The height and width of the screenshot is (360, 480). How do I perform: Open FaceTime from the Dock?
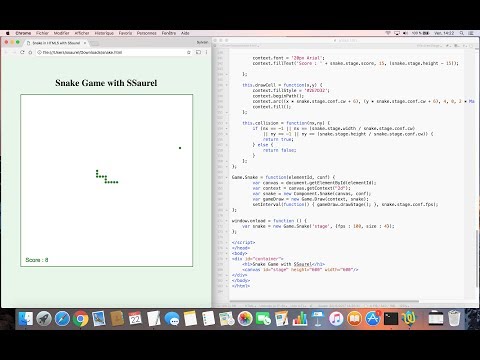pyautogui.click(x=263, y=319)
